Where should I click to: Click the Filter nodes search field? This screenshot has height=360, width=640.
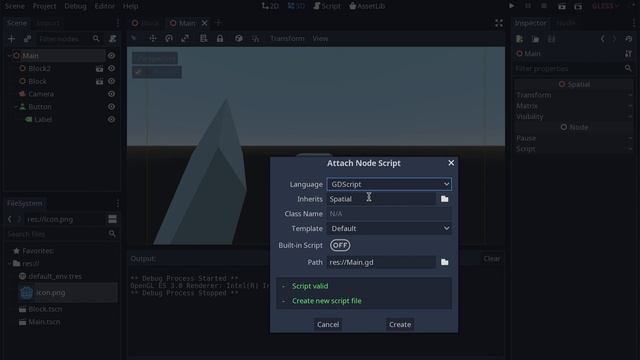click(x=69, y=39)
